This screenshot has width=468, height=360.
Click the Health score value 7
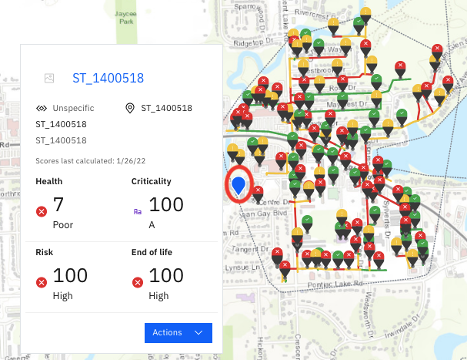58,204
